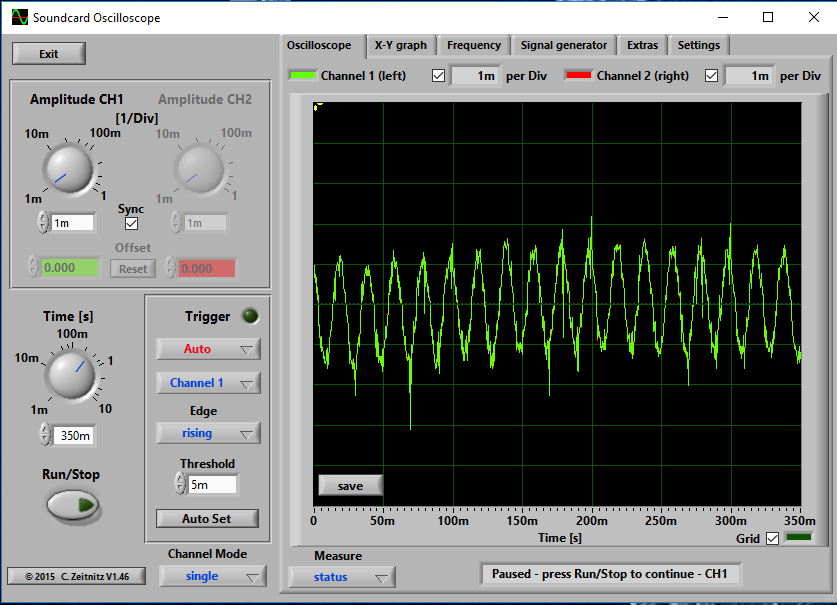Maximize the Soundcard Oscilloscope window
Viewport: 837px width, 605px height.
tap(768, 17)
